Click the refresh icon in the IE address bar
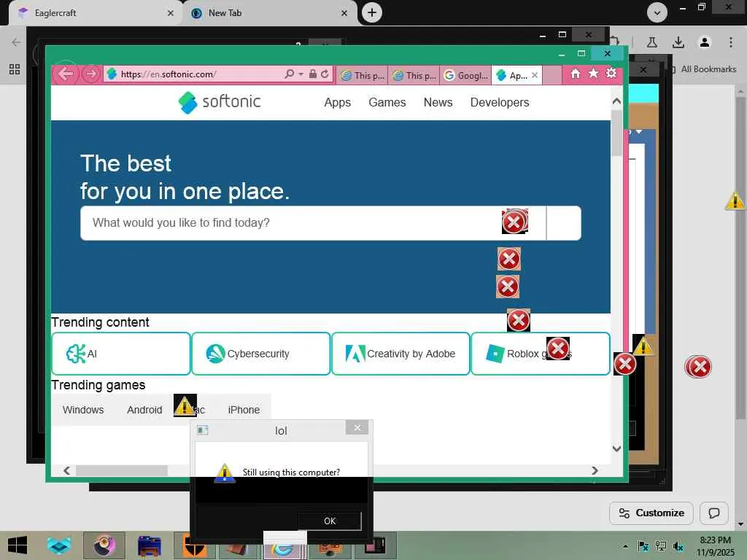Screen dimensions: 747x560 325,74
